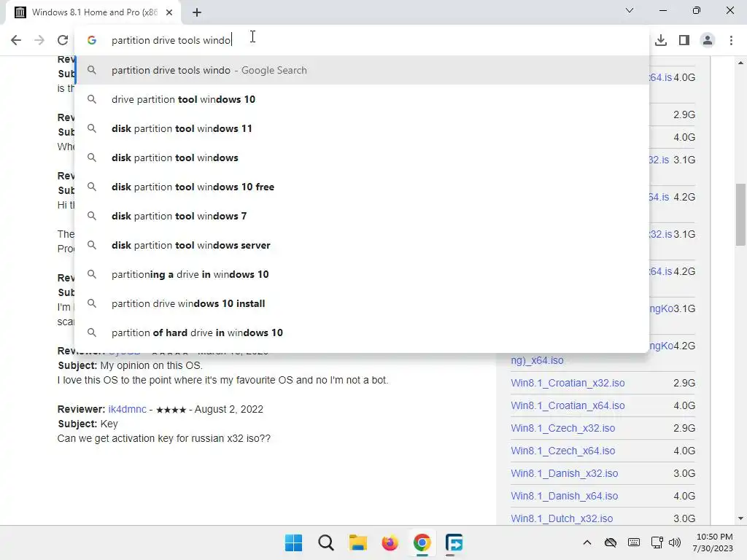Go forward to the next page

click(x=39, y=40)
